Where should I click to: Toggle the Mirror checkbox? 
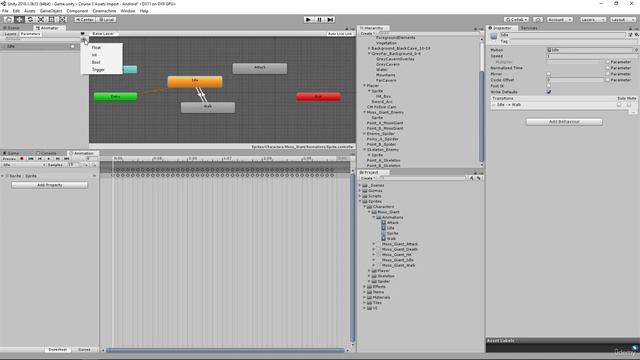point(549,74)
